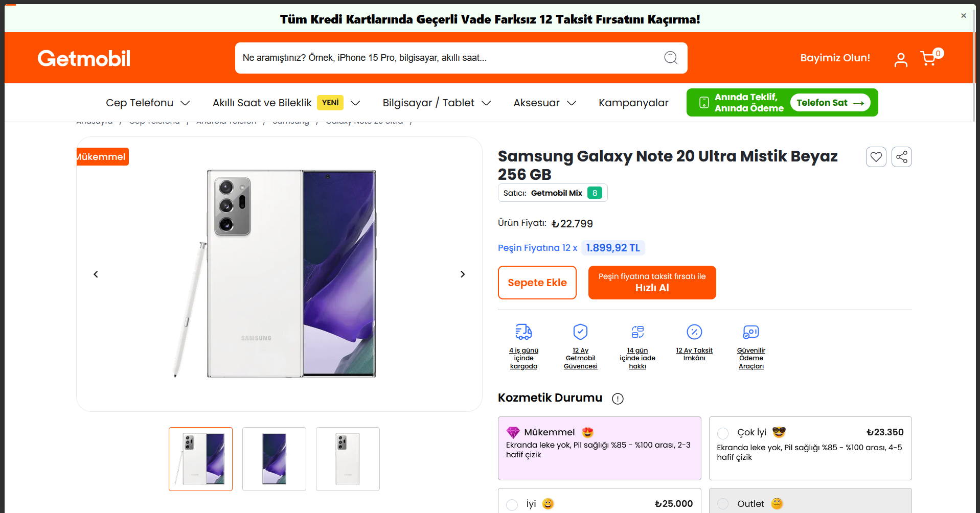
Task: Add product to favorites with heart icon
Action: [876, 157]
